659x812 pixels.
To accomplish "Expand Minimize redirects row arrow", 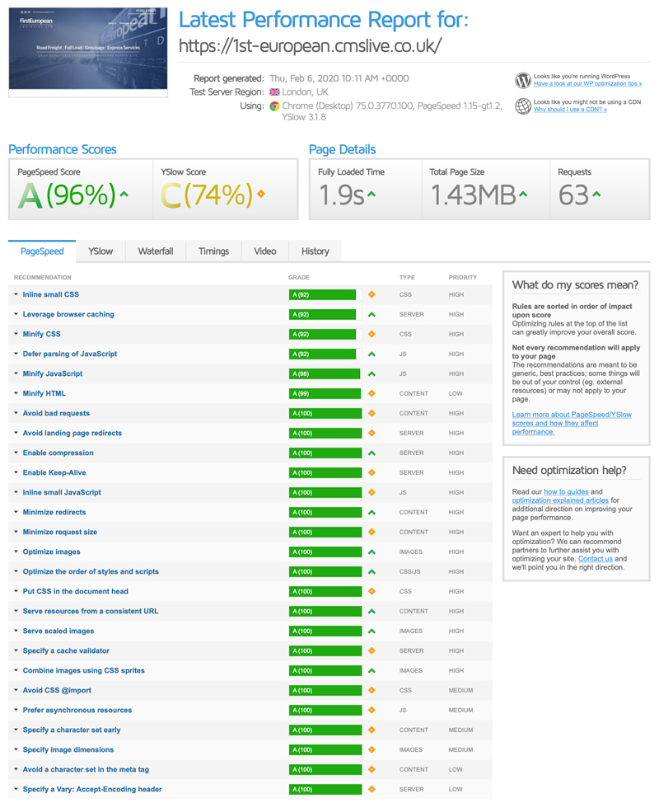I will point(16,512).
